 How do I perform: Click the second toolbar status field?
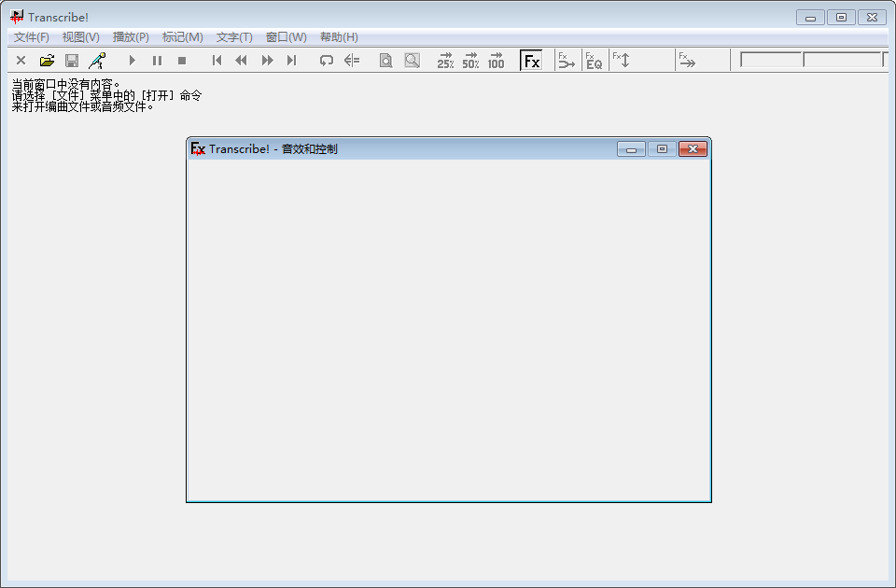tap(842, 60)
